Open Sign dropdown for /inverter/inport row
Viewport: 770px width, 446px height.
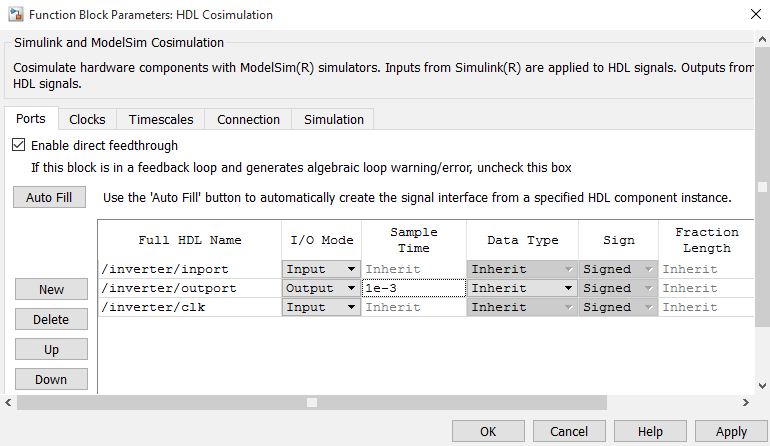[618, 269]
